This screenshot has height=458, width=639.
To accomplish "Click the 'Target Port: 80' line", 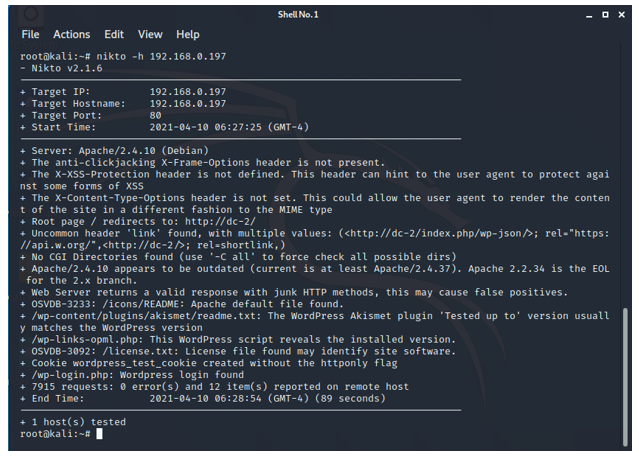I will coord(91,116).
